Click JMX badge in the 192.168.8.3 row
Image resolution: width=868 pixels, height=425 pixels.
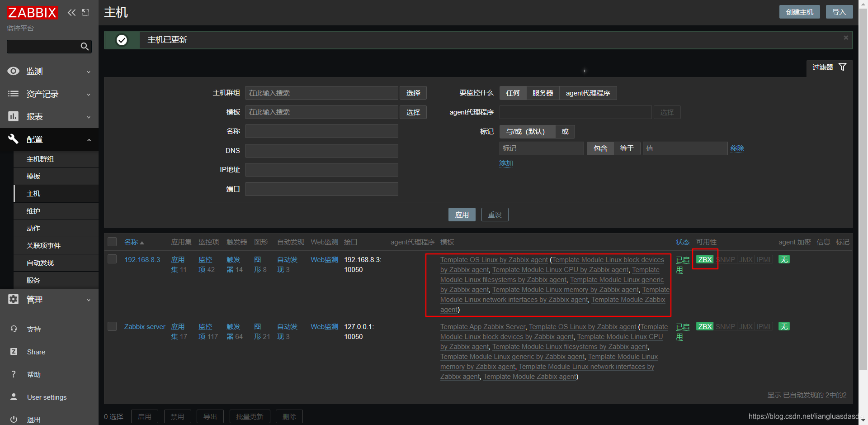(746, 259)
